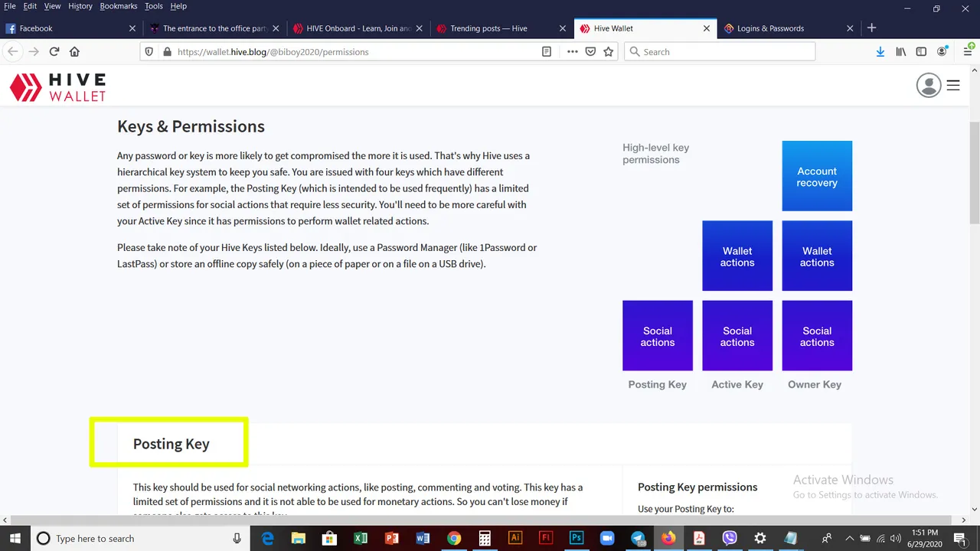Image resolution: width=980 pixels, height=551 pixels.
Task: Open the Help menu
Action: click(x=178, y=6)
